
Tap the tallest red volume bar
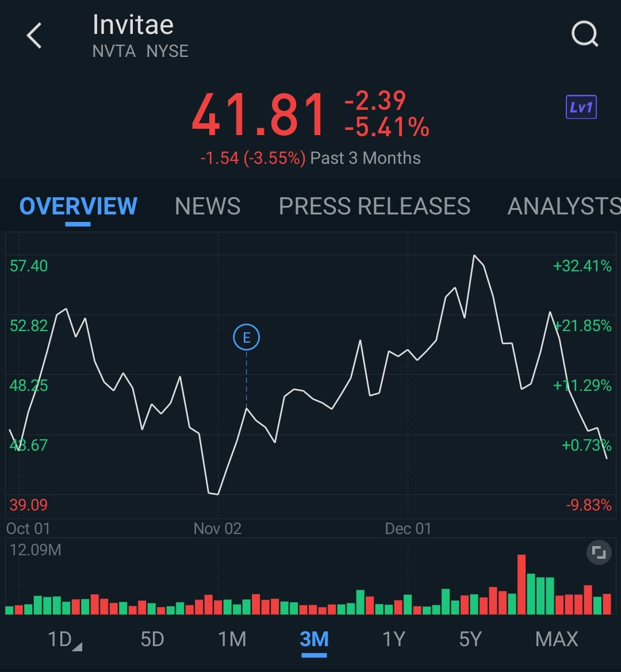coord(522,585)
